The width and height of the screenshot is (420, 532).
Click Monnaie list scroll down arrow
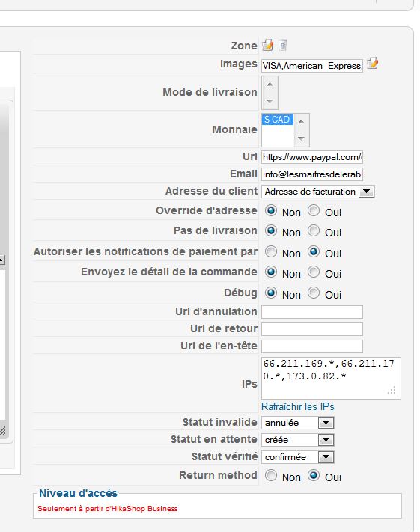(301, 138)
